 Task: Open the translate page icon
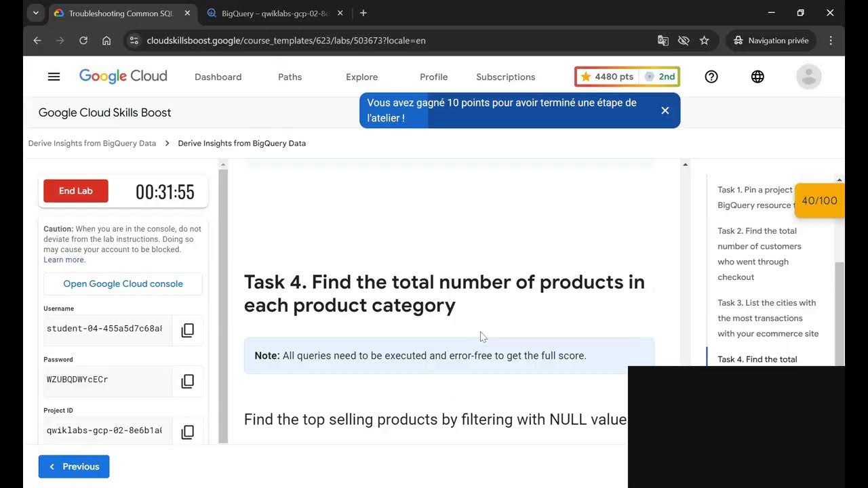(663, 41)
